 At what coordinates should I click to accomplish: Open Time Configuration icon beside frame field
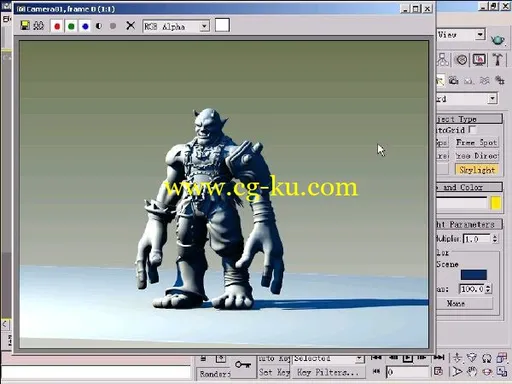click(x=438, y=371)
